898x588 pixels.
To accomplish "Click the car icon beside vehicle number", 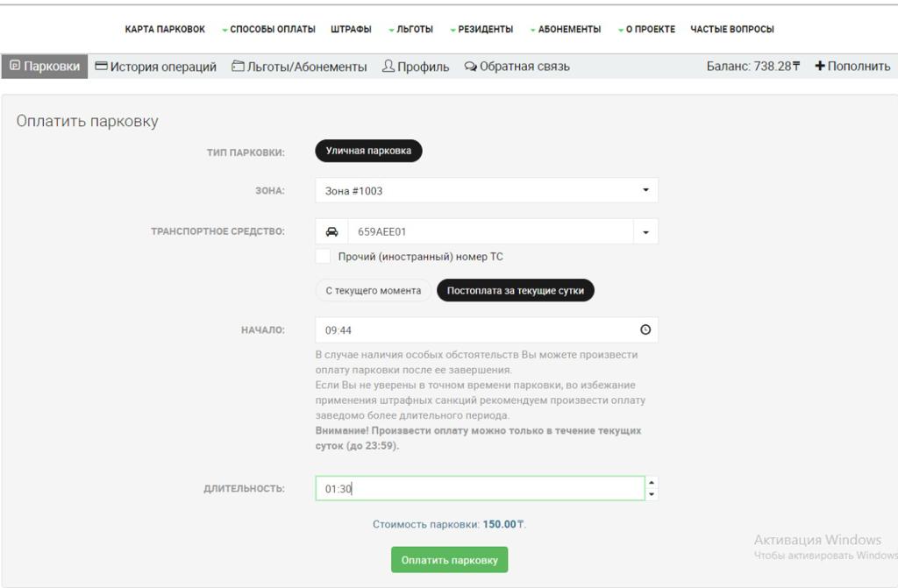I will point(331,232).
